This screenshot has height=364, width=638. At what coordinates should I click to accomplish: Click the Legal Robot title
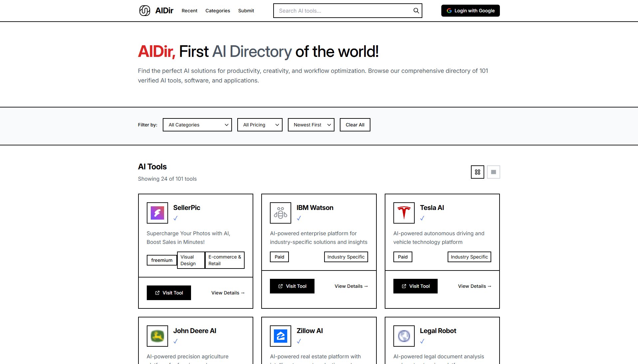438,331
